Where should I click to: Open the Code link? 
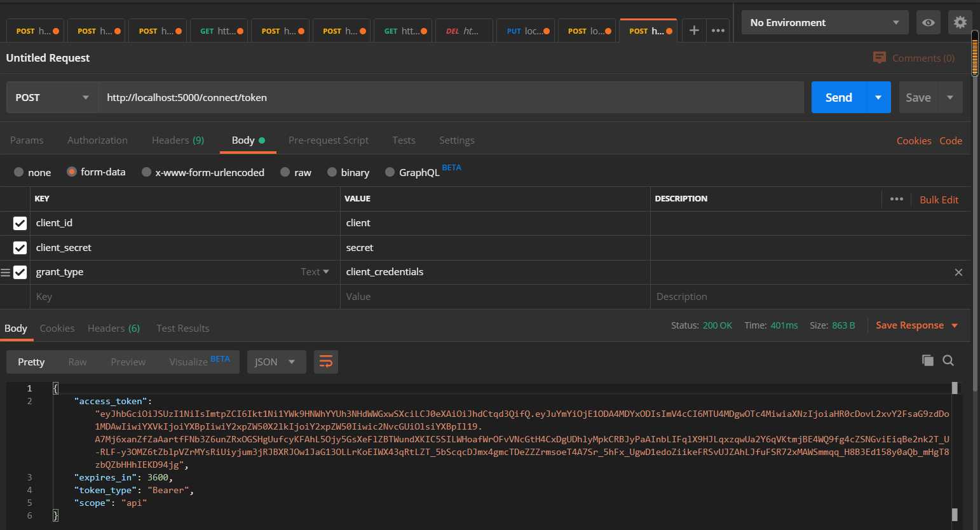951,141
